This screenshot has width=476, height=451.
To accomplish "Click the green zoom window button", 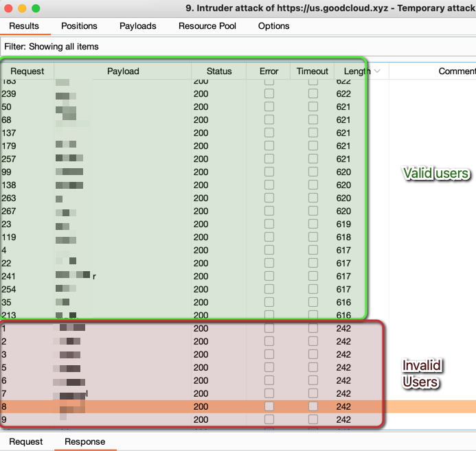I will 36,8.
